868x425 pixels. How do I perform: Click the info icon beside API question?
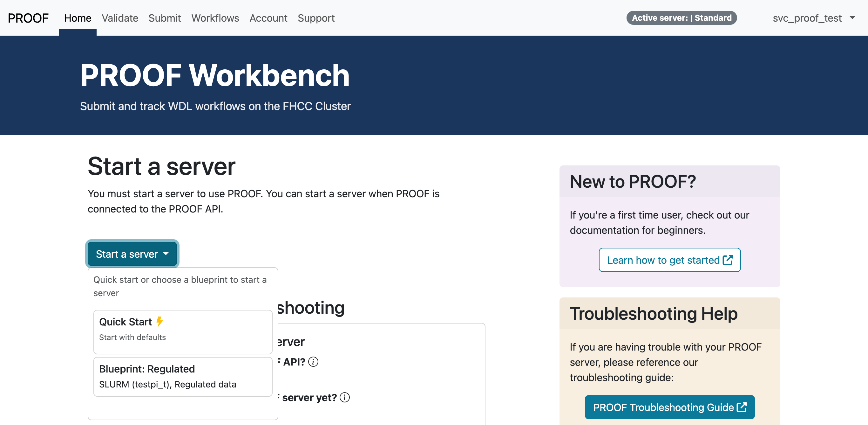point(313,362)
